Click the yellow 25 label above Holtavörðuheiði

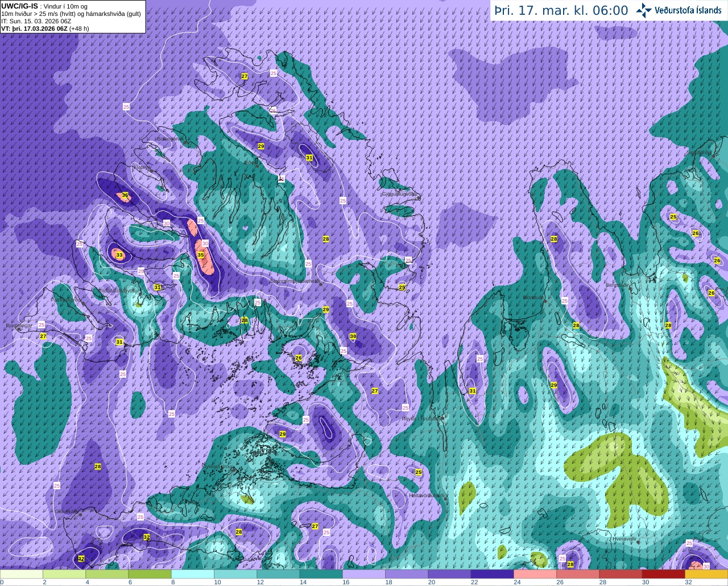point(419,472)
